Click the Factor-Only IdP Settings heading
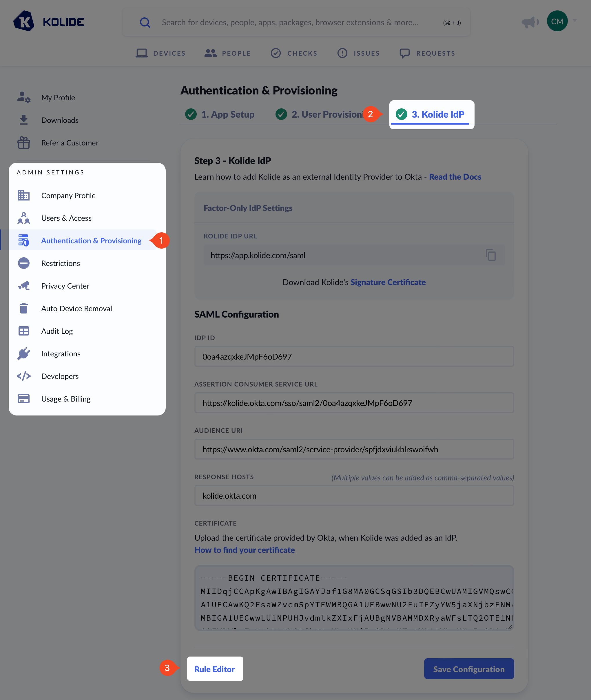The height and width of the screenshot is (700, 591). coord(248,208)
